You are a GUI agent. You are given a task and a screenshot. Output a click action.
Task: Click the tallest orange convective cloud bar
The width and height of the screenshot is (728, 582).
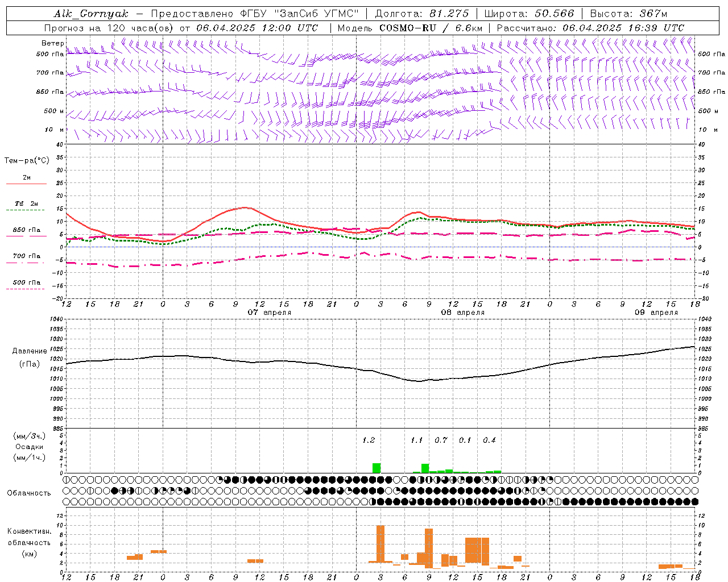pyautogui.click(x=380, y=544)
